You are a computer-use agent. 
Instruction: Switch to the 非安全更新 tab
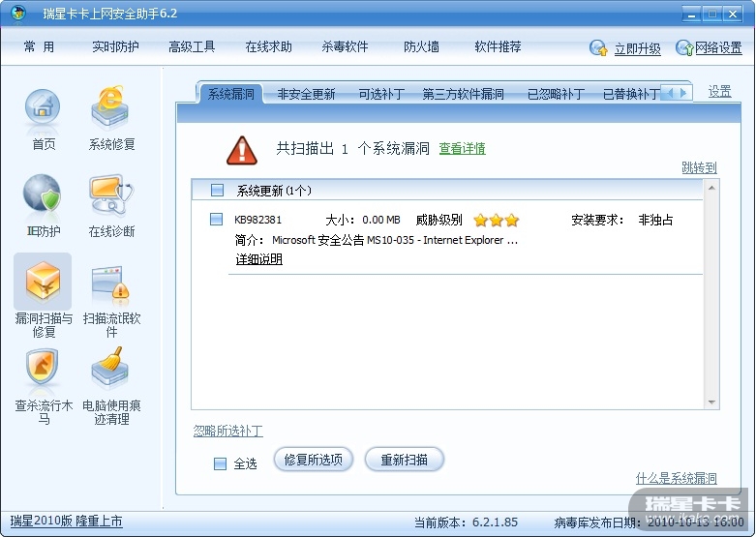click(306, 94)
